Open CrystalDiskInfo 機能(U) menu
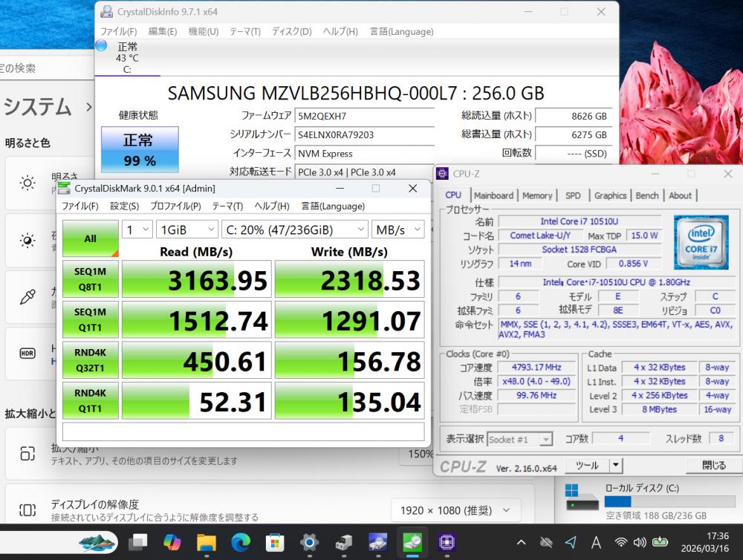Screen dimensions: 743x560 204,31
